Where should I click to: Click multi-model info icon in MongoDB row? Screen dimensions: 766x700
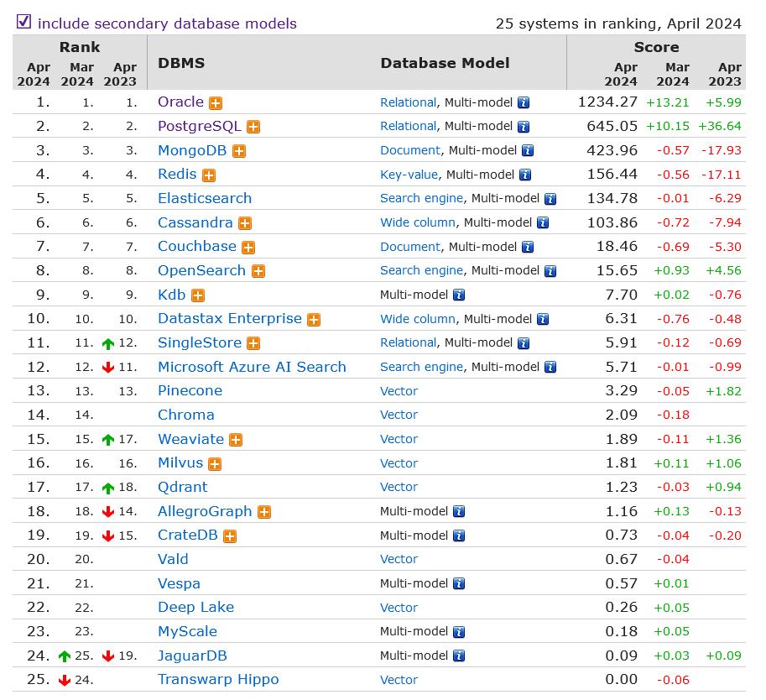click(527, 151)
